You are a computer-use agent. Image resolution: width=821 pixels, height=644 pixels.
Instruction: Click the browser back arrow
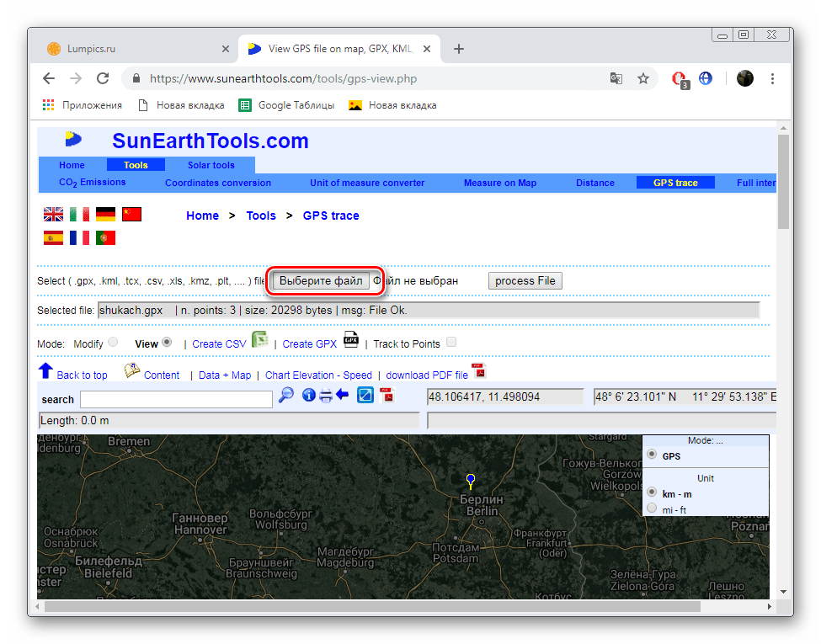pyautogui.click(x=49, y=78)
